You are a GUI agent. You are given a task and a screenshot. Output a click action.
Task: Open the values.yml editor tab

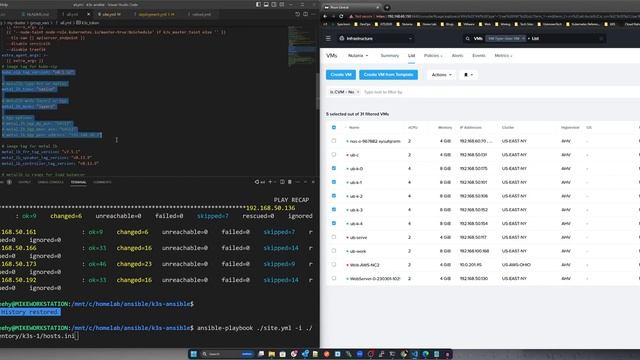[200, 14]
